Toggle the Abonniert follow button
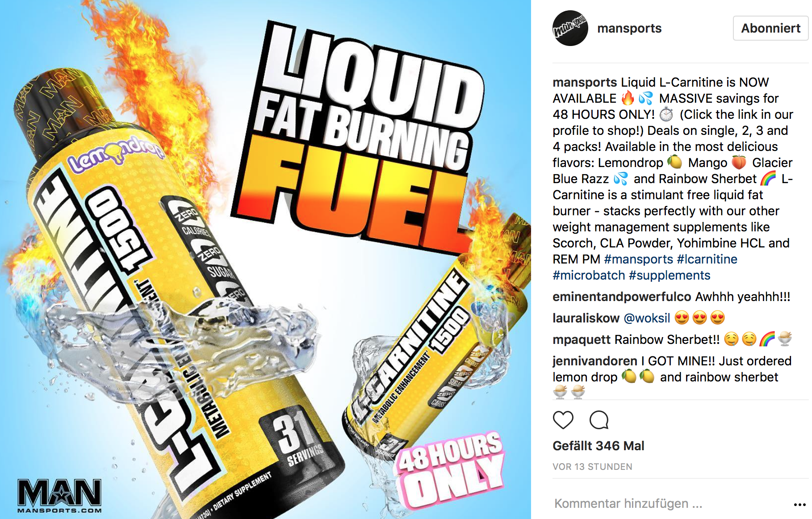Viewport: 812px width, 519px height. pyautogui.click(x=770, y=28)
